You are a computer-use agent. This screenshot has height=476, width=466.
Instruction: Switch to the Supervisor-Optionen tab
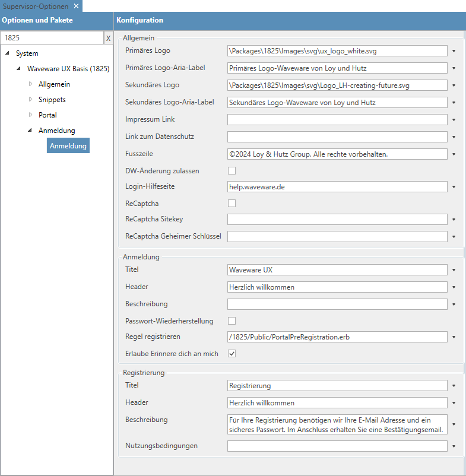tap(36, 6)
